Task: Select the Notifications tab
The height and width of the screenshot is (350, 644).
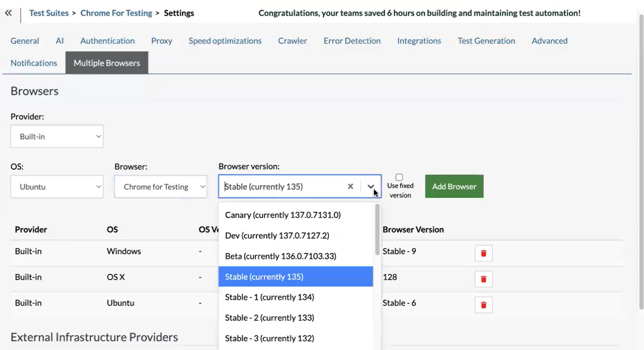Action: (x=33, y=62)
